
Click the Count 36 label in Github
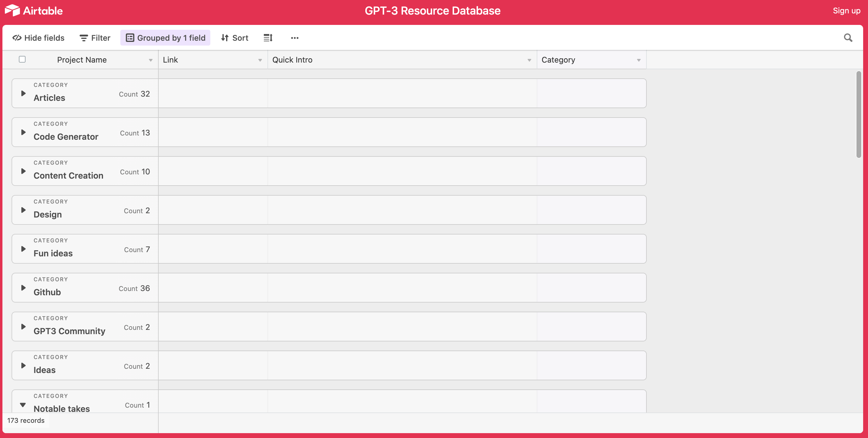[x=134, y=289]
